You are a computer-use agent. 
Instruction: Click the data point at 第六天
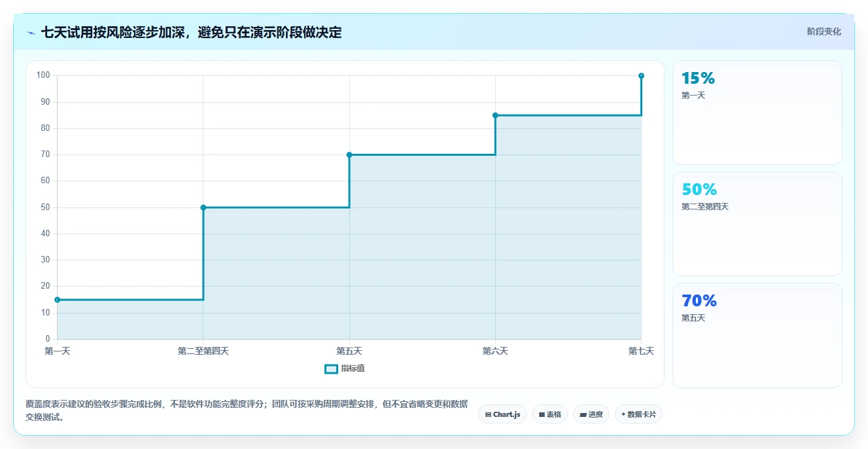(x=495, y=115)
